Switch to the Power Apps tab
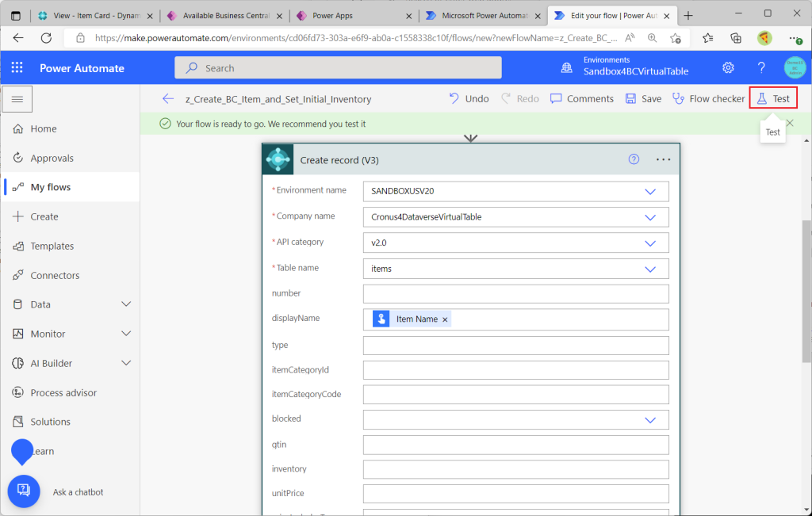812x516 pixels. (353, 16)
